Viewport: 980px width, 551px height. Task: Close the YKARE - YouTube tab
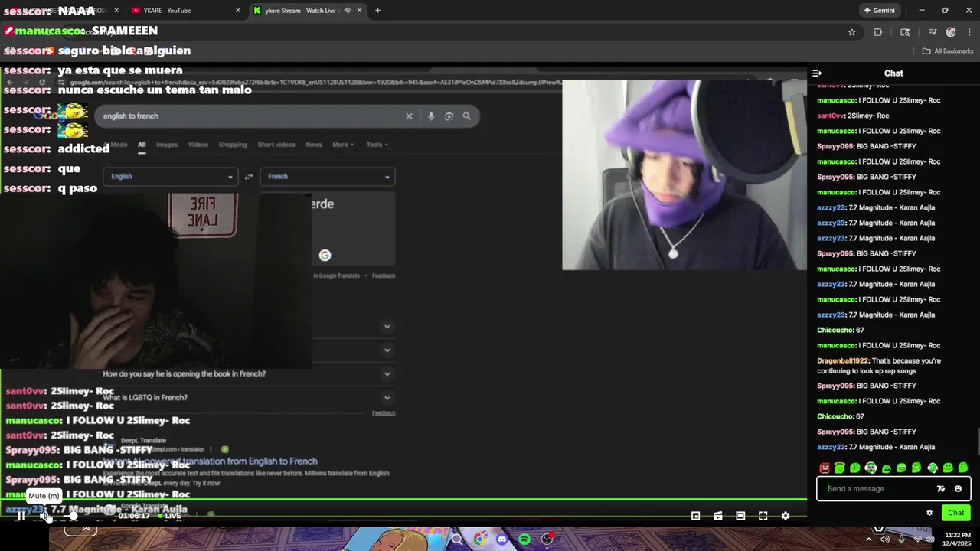point(237,11)
